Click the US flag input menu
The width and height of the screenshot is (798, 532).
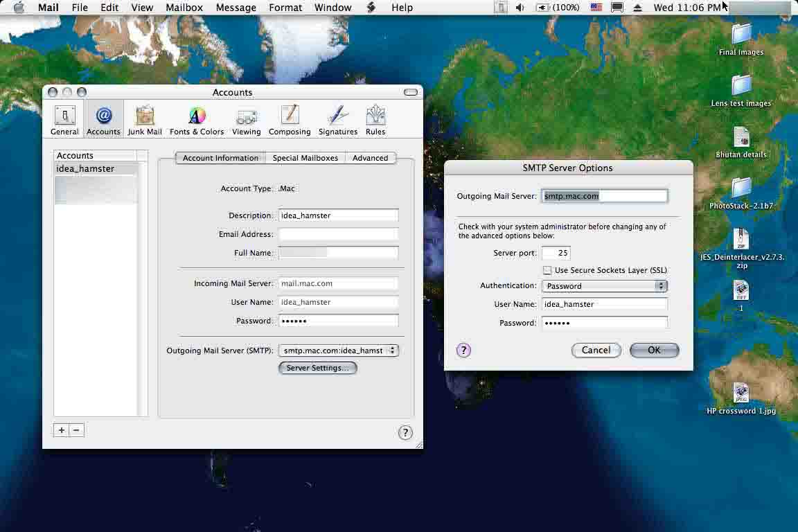pos(596,8)
